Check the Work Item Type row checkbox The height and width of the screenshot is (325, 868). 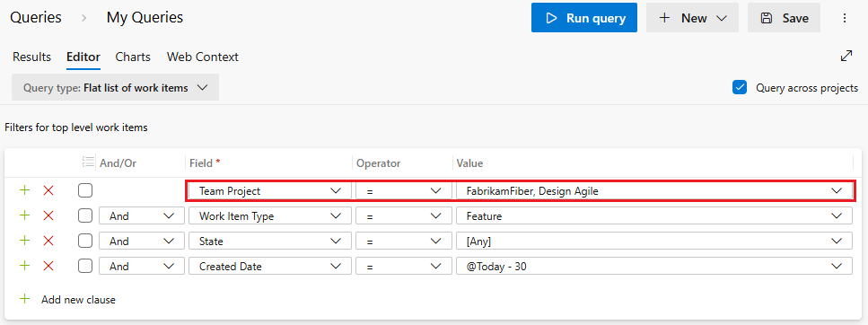click(84, 216)
